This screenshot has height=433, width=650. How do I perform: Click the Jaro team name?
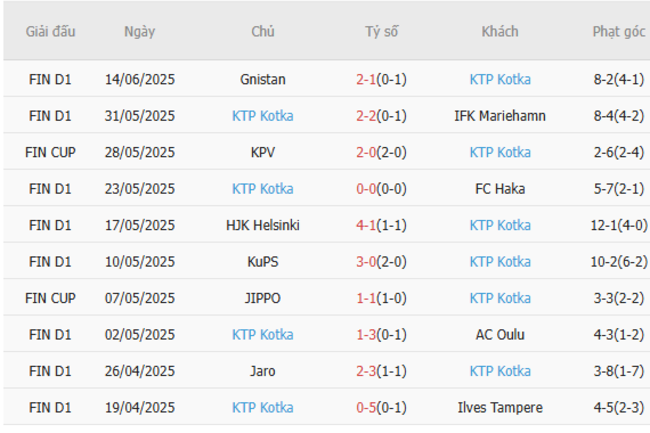click(263, 371)
